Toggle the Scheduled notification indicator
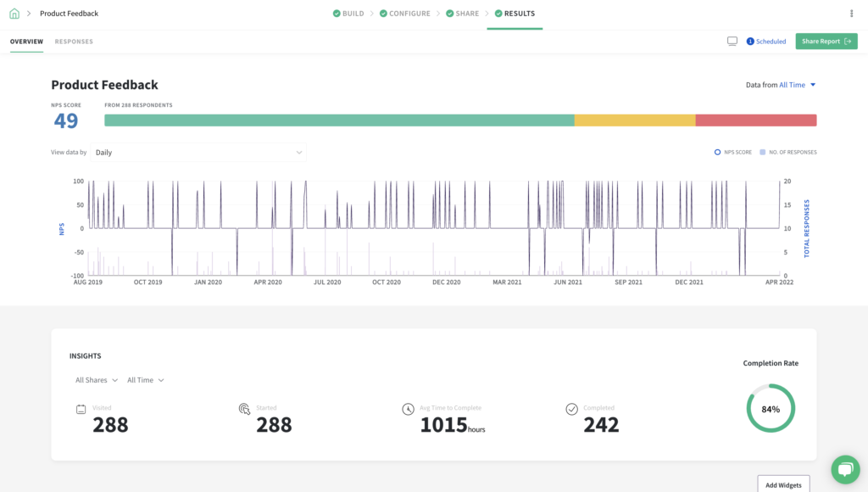Image resolution: width=868 pixels, height=492 pixels. tap(766, 41)
